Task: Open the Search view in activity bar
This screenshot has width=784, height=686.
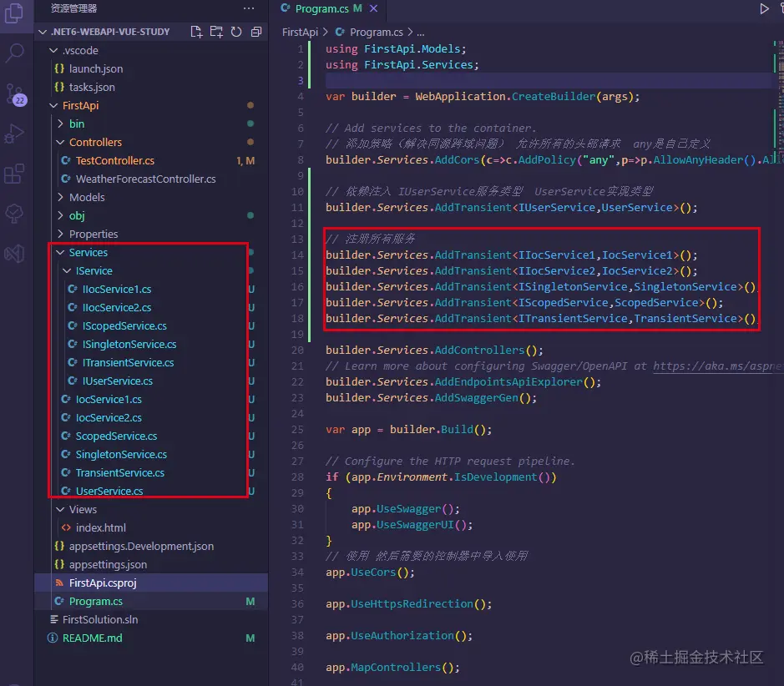Action: coord(14,52)
